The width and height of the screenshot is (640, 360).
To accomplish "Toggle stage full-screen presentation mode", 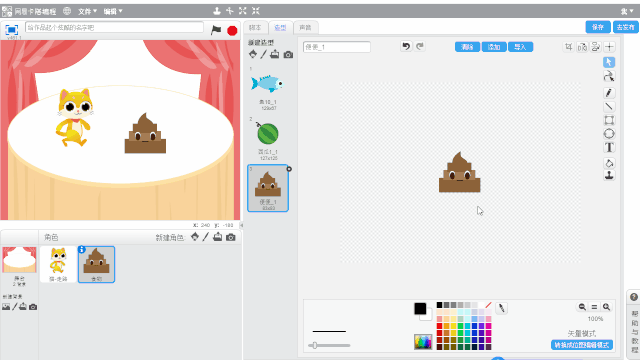I will (x=11, y=29).
